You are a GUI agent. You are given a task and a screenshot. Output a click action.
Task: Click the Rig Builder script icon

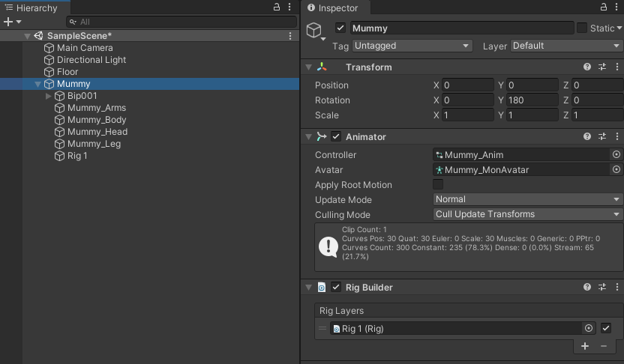pyautogui.click(x=322, y=287)
